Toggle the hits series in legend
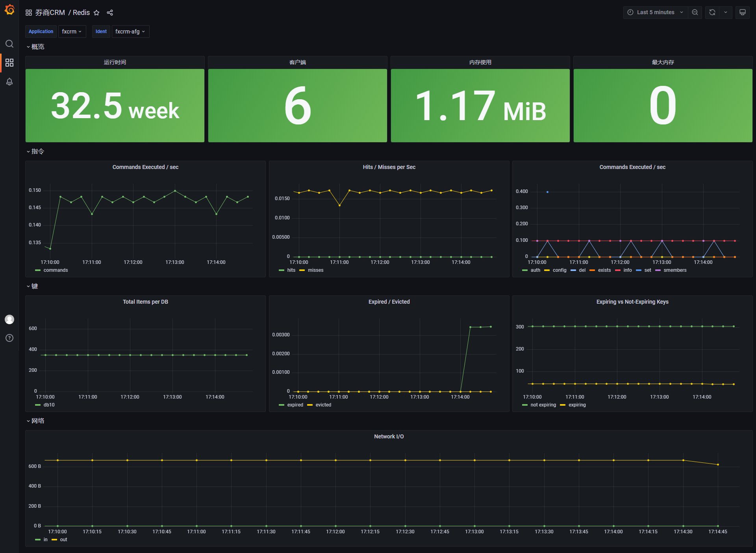This screenshot has width=756, height=553. [x=291, y=270]
